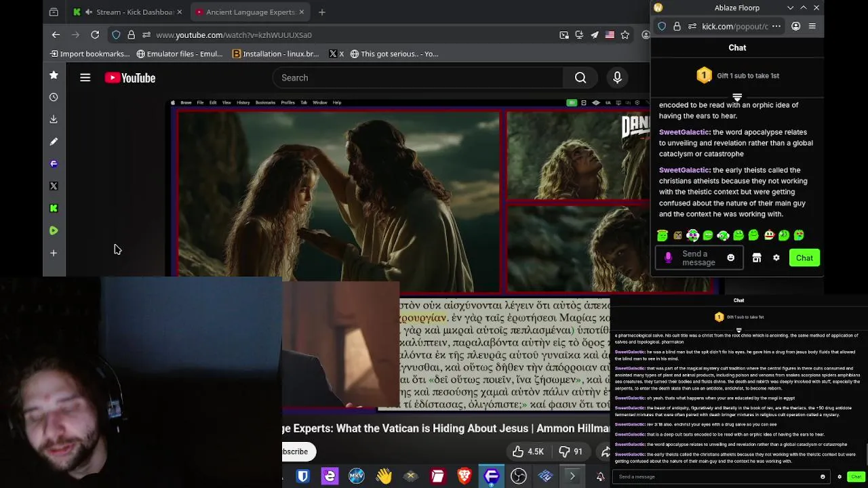
Task: Click the notification bell in taskbar
Action: [600, 476]
